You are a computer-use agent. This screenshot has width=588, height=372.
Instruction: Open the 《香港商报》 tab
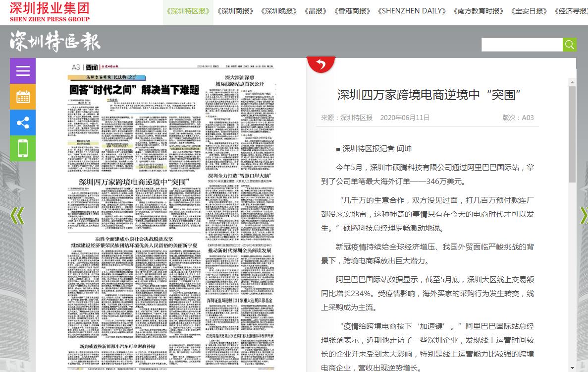point(352,11)
